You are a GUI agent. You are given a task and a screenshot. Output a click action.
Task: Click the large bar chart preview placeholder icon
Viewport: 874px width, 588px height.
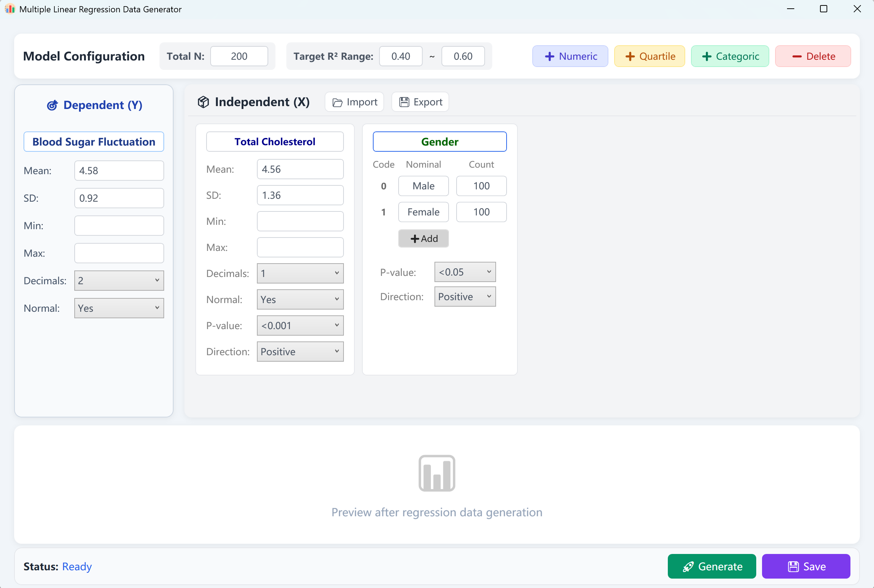[x=437, y=473]
